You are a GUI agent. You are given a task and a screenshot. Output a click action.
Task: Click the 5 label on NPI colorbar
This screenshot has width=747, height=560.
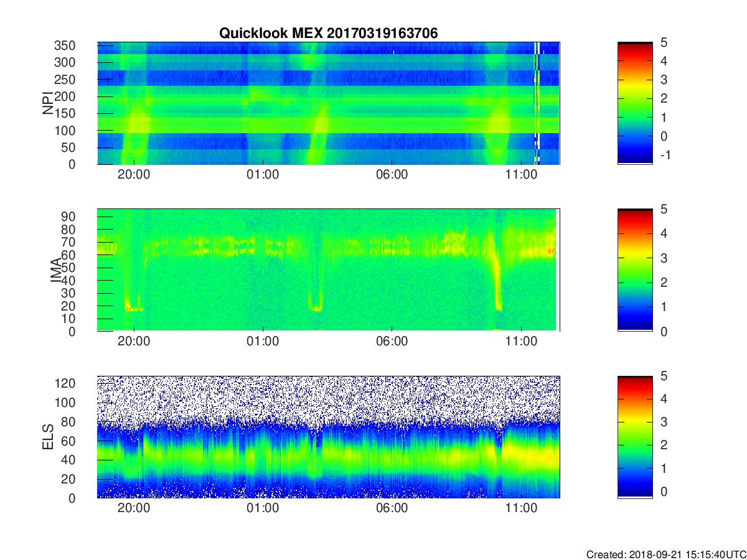pos(663,42)
